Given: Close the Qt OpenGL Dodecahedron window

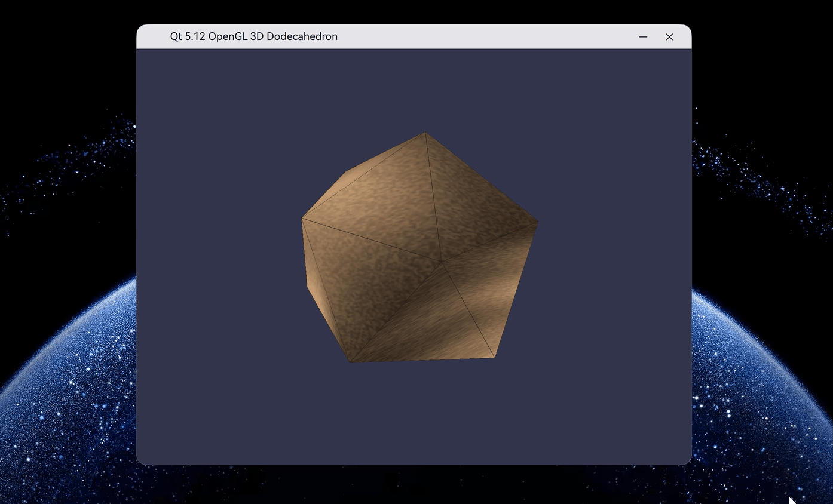Looking at the screenshot, I should coord(669,37).
